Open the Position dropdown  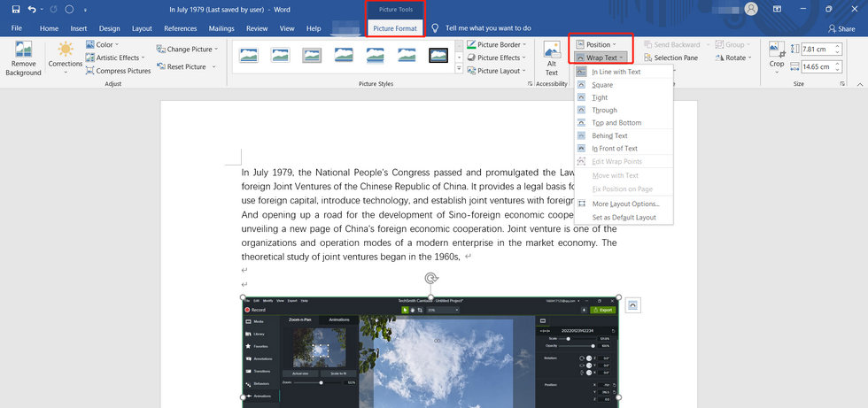[x=601, y=44]
